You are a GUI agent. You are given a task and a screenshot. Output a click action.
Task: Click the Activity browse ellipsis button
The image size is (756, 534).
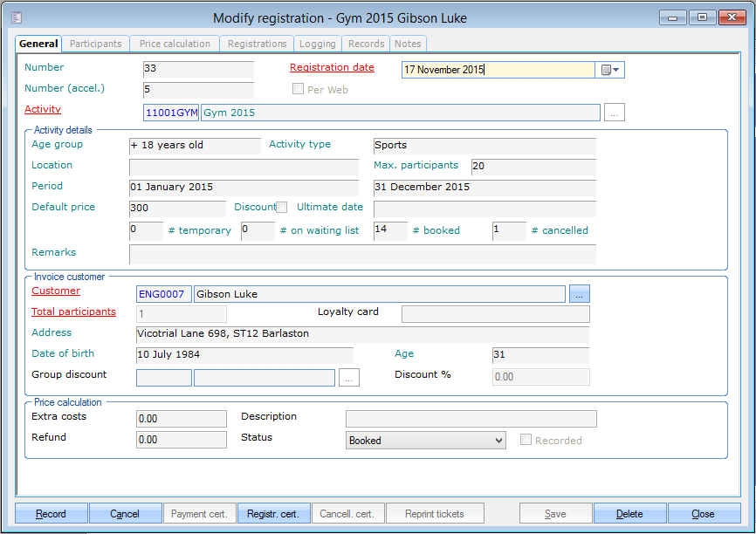coord(615,113)
